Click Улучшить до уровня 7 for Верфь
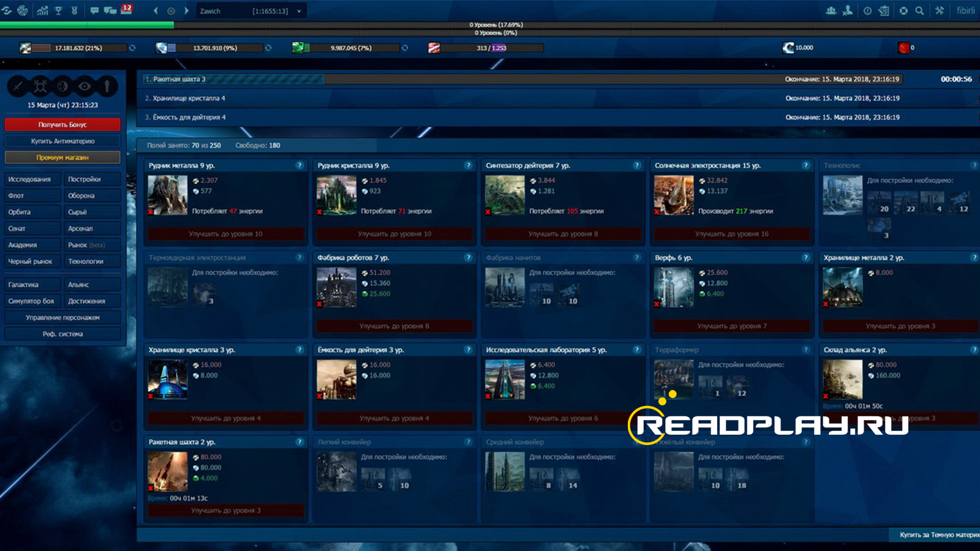 [x=731, y=326]
